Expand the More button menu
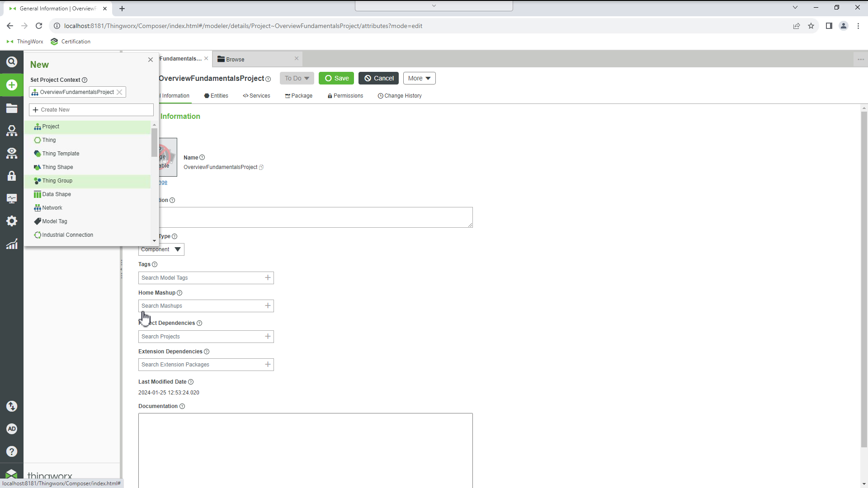This screenshot has height=488, width=868. coord(419,78)
